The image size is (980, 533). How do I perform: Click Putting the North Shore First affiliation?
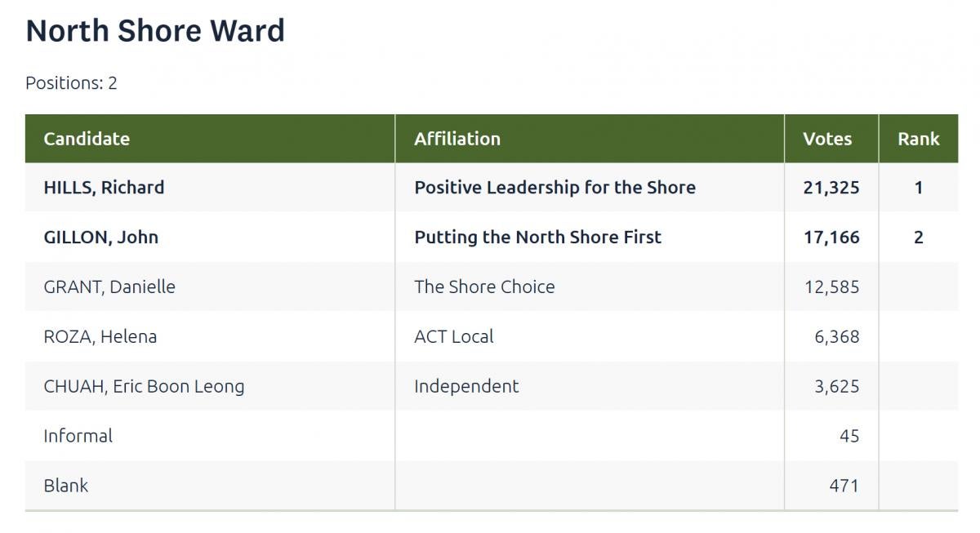tap(537, 238)
